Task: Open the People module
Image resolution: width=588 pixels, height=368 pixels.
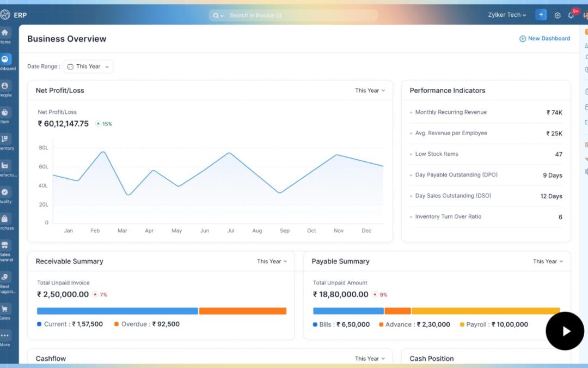Action: [x=5, y=87]
